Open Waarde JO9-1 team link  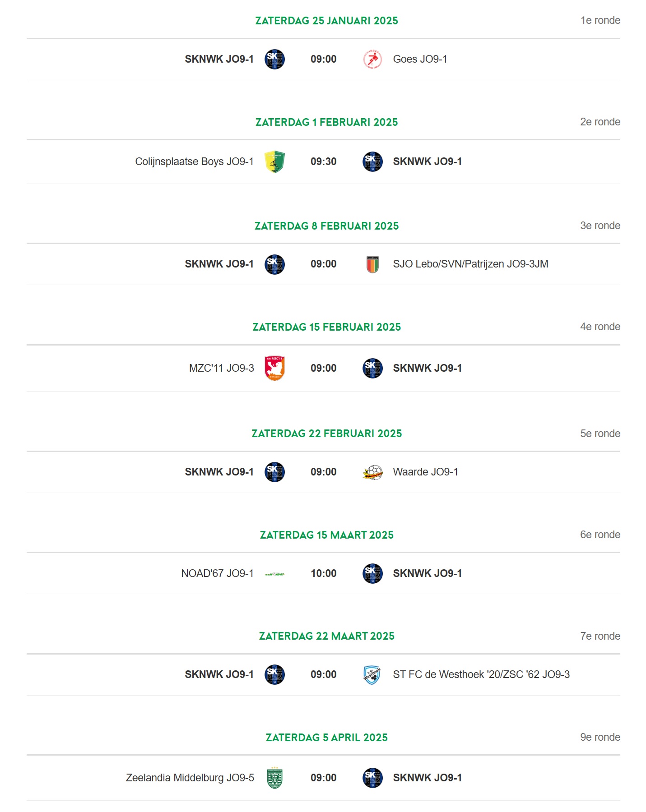click(x=425, y=472)
